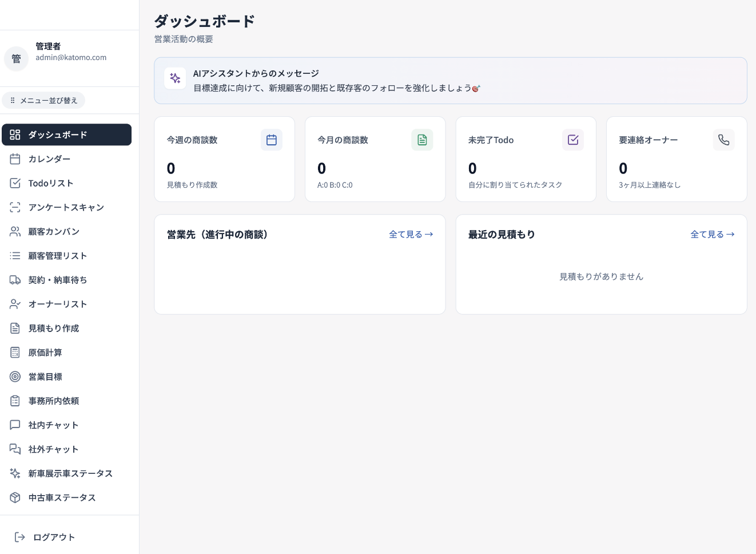Select the 中古車ステータス box icon
The width and height of the screenshot is (756, 554).
click(15, 497)
